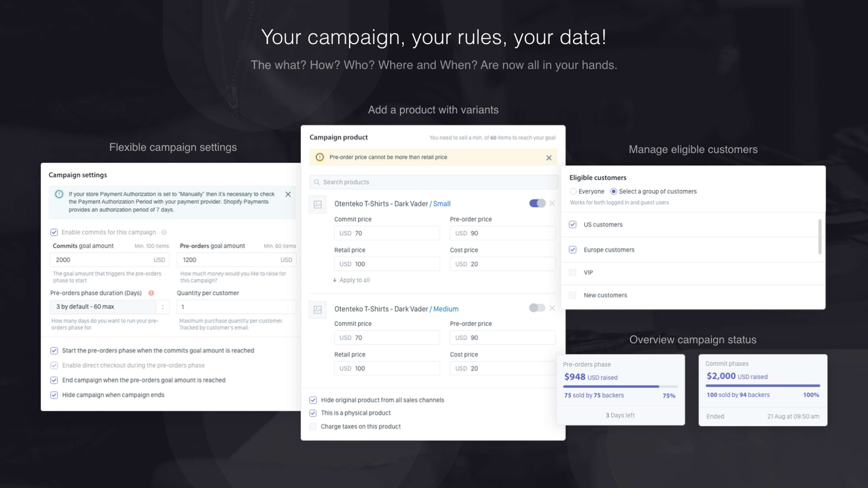Screen dimensions: 868x488
Task: Click the eligible customers list scrollbar
Action: click(x=820, y=237)
